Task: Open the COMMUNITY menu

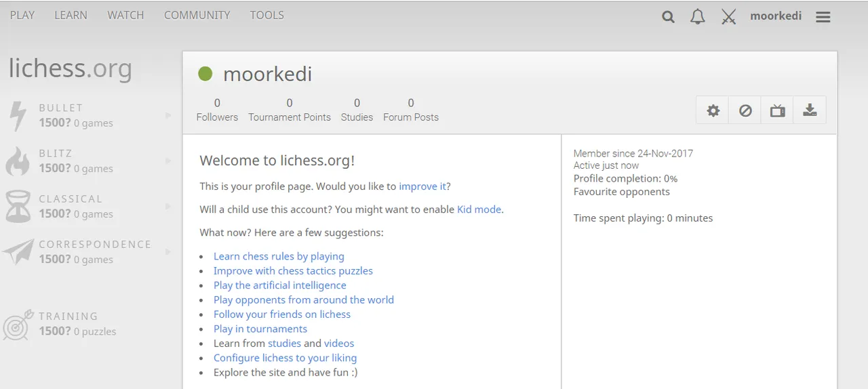Action: (197, 15)
